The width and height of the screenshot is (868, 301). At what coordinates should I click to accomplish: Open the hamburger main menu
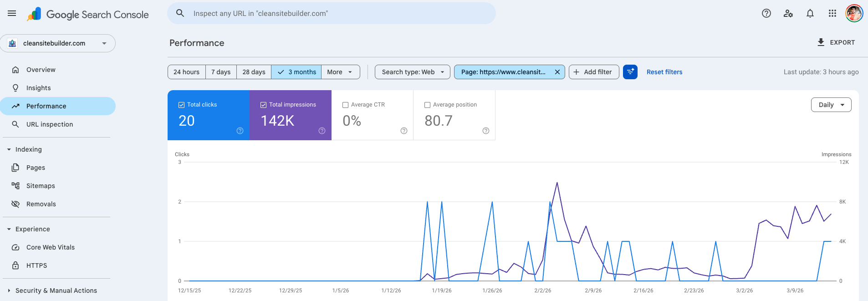coord(12,14)
